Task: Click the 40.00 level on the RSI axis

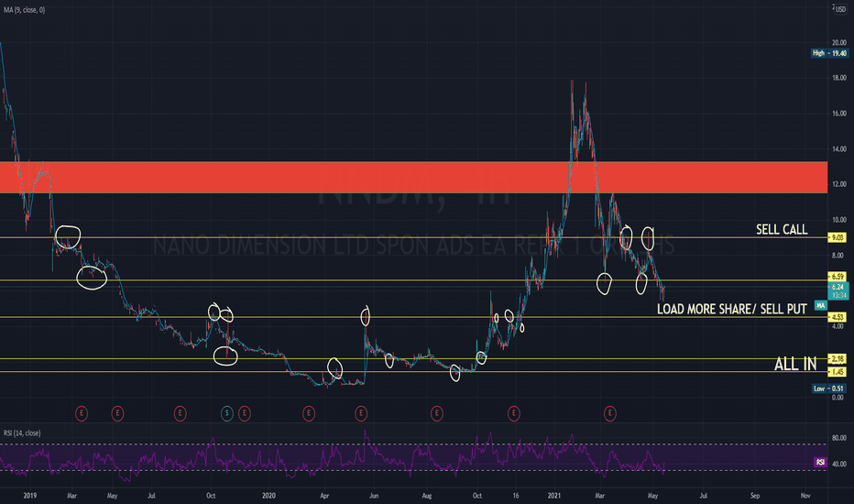Action: coord(838,464)
